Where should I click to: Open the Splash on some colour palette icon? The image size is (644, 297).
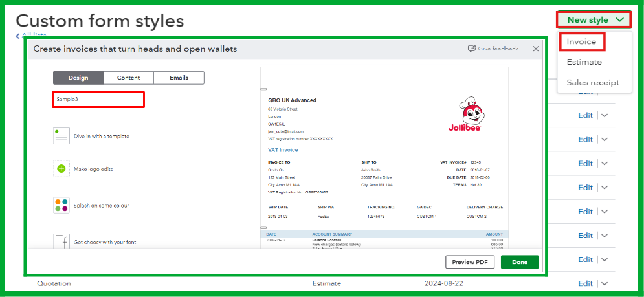(61, 205)
